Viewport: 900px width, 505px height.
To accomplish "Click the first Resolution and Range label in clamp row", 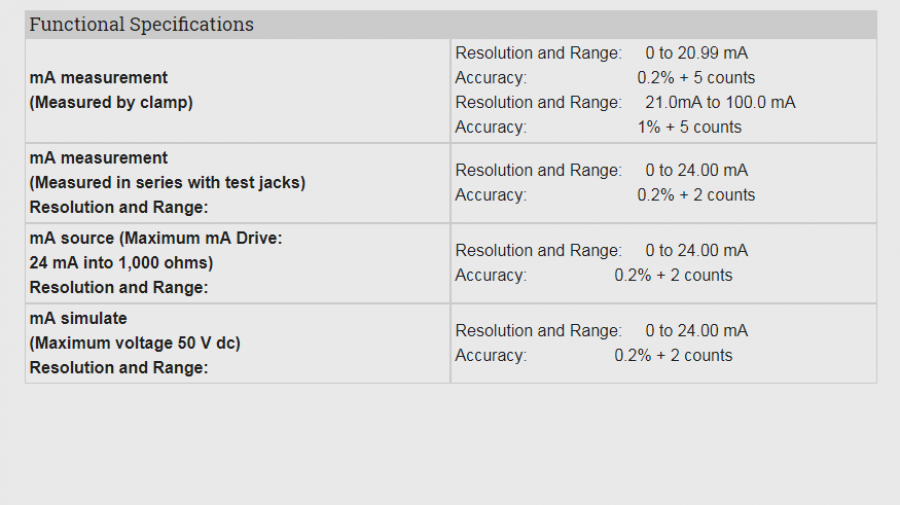I will coord(538,53).
